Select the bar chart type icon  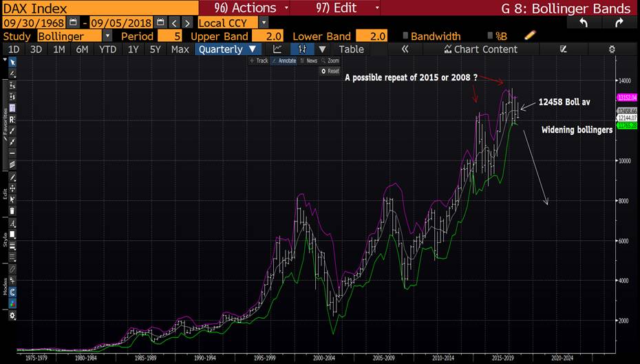coord(301,50)
